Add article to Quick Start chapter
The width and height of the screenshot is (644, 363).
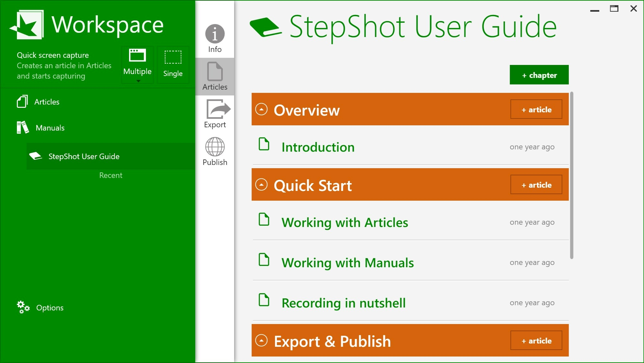(536, 185)
